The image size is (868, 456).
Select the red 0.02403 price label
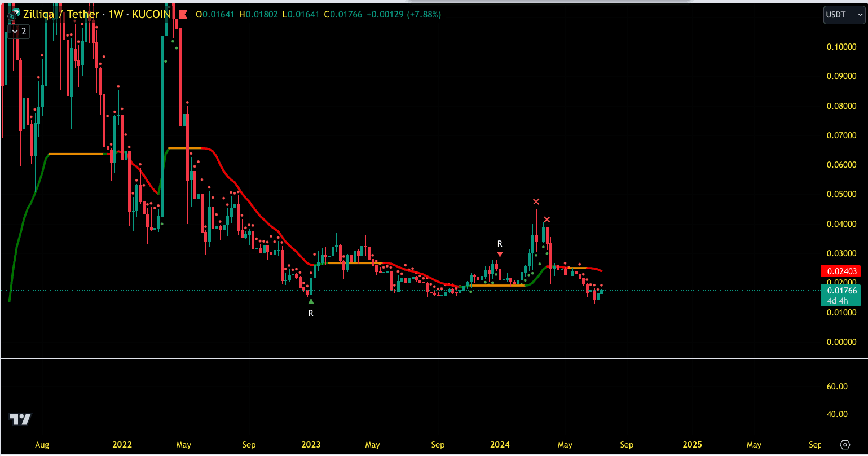841,271
